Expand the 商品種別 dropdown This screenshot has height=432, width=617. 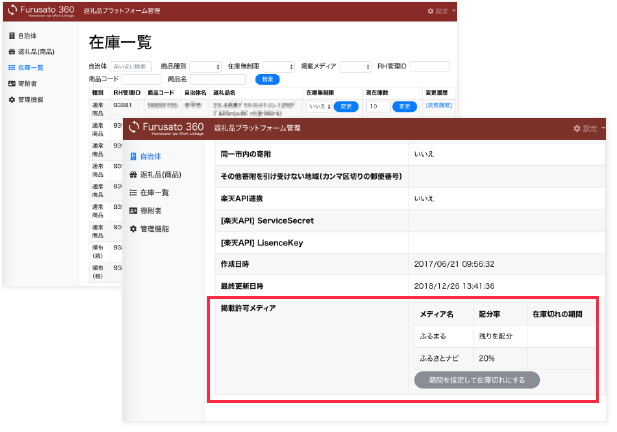pos(205,66)
